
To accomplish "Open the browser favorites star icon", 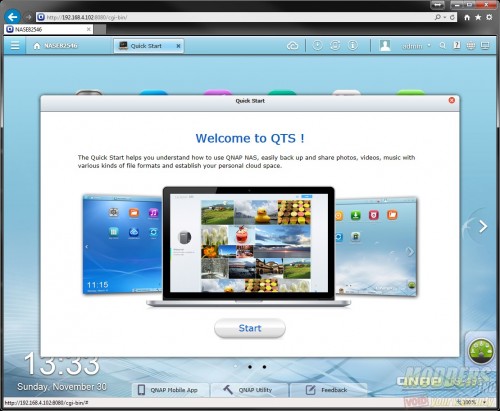I will [478, 17].
